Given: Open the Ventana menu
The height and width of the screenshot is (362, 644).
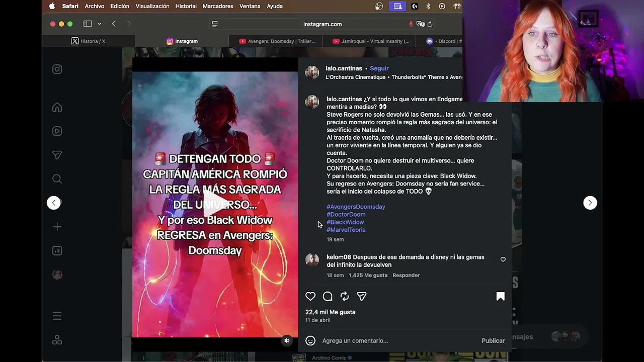Looking at the screenshot, I should pyautogui.click(x=250, y=6).
